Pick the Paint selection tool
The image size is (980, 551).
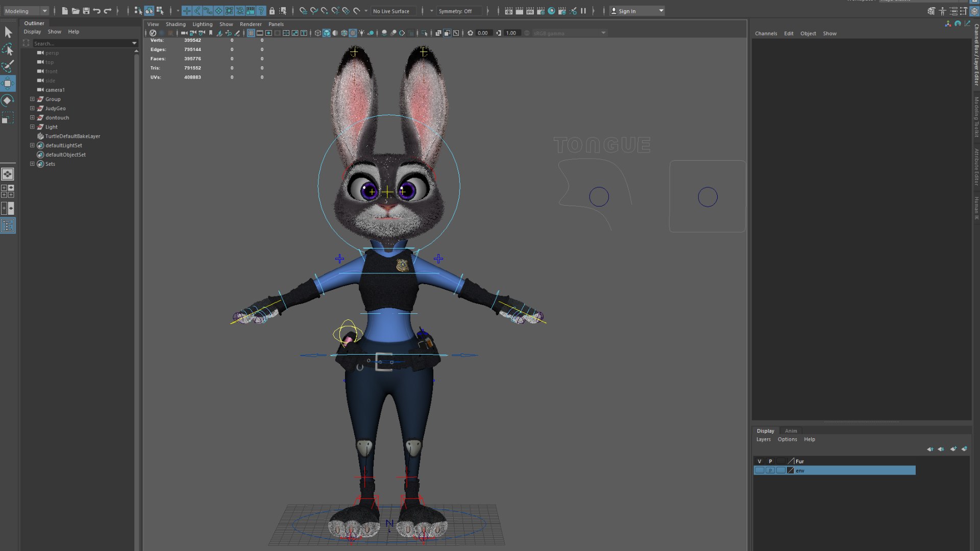tap(8, 66)
